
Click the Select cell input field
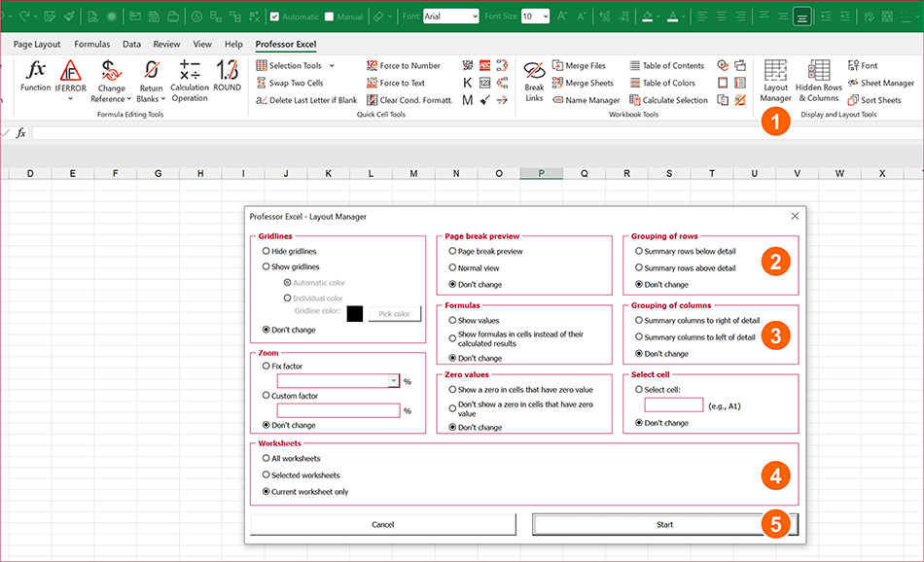(672, 404)
